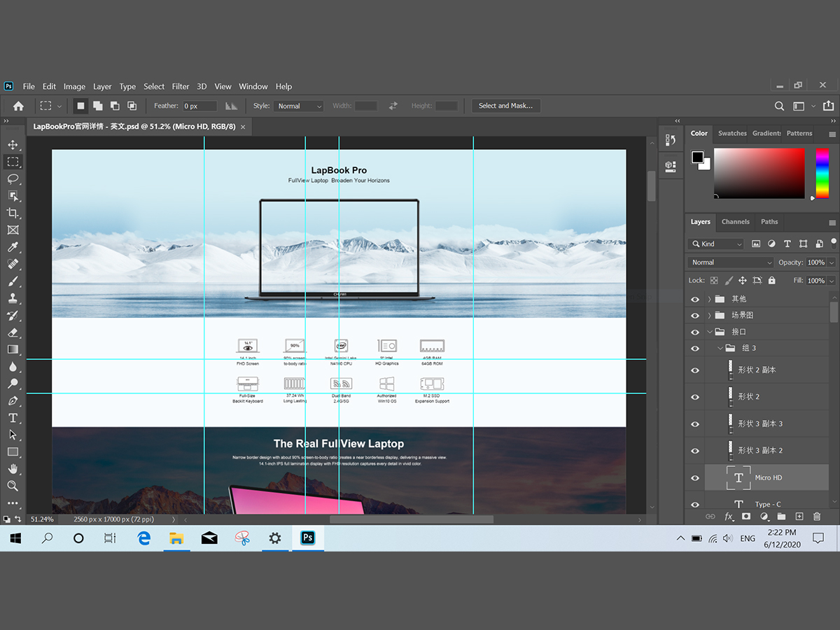Select the Move tool
The image size is (840, 630).
pos(13,145)
